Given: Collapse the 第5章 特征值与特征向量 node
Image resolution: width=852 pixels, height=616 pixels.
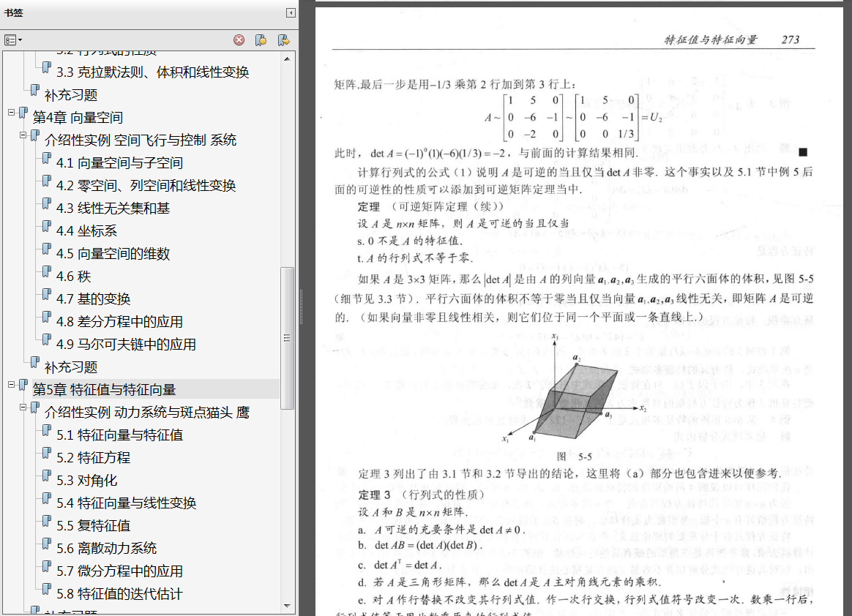Looking at the screenshot, I should click(12, 385).
